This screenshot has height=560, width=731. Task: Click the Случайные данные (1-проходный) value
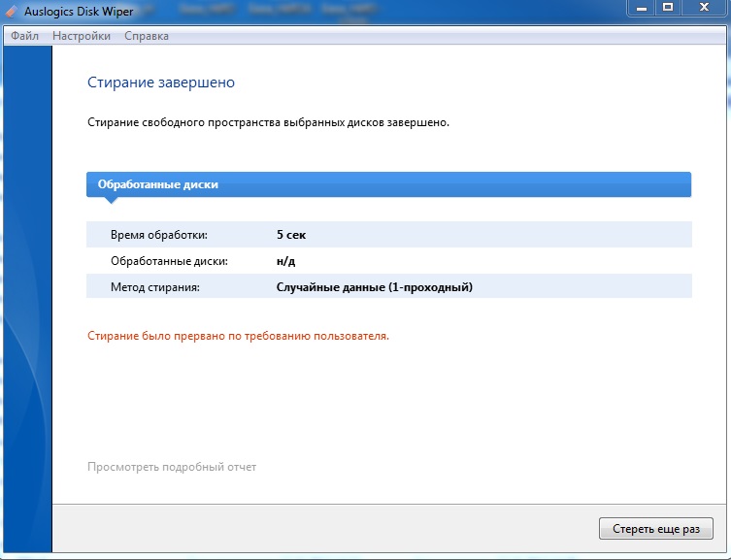[x=374, y=287]
